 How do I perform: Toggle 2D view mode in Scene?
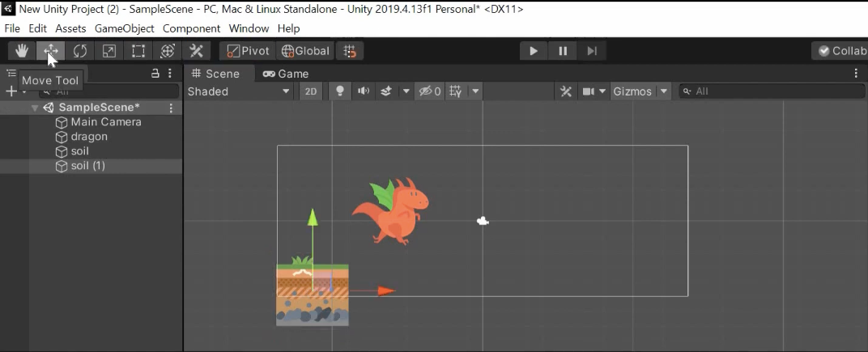[x=310, y=91]
